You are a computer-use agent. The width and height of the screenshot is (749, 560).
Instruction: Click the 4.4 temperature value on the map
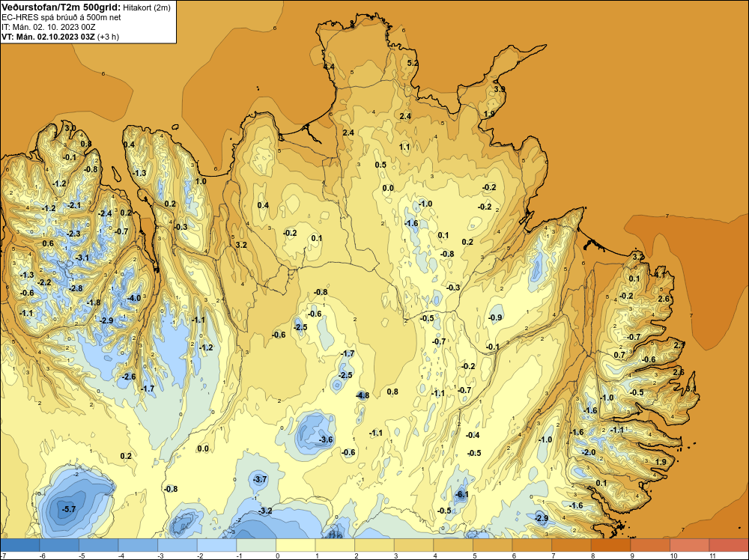tap(329, 67)
